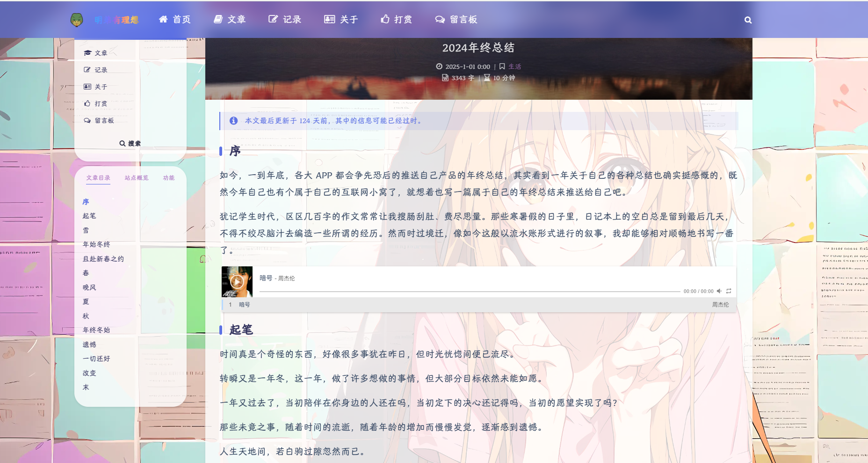Select 打赏 in the left sidebar menu
Viewport: 868px width, 463px height.
coord(96,103)
